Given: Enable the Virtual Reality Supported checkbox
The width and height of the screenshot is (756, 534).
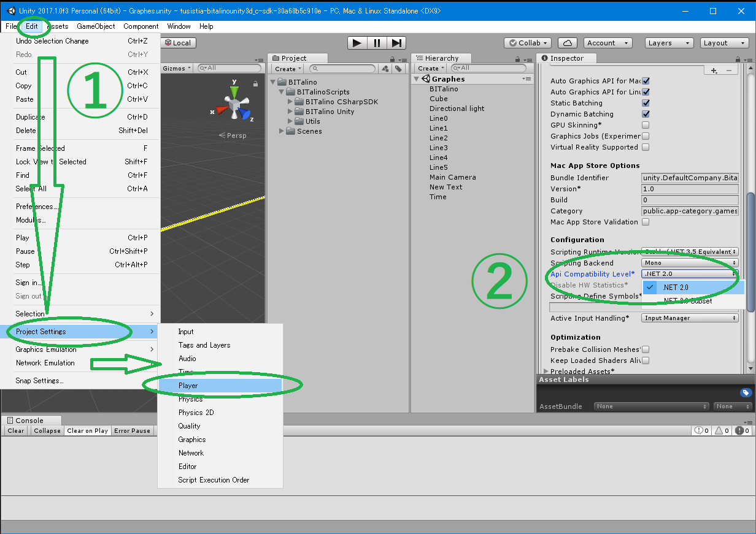Looking at the screenshot, I should pos(646,147).
